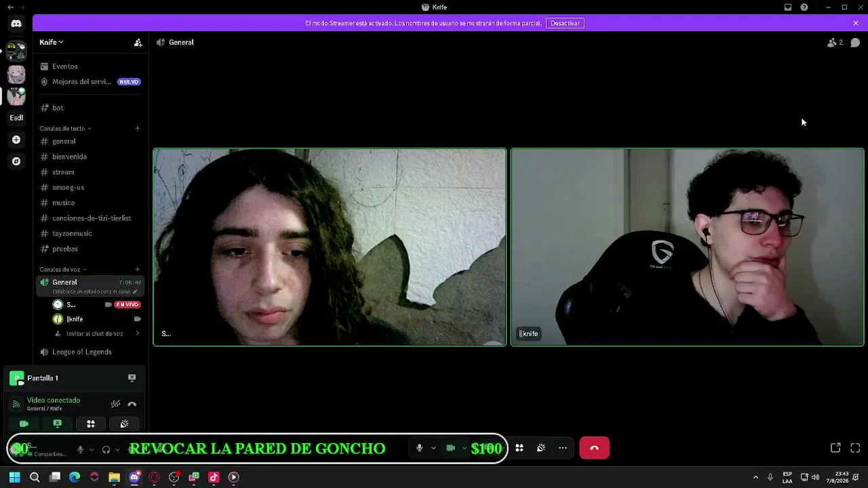Viewport: 868px width, 488px height.
Task: Open headphone output options arrow
Action: click(117, 449)
